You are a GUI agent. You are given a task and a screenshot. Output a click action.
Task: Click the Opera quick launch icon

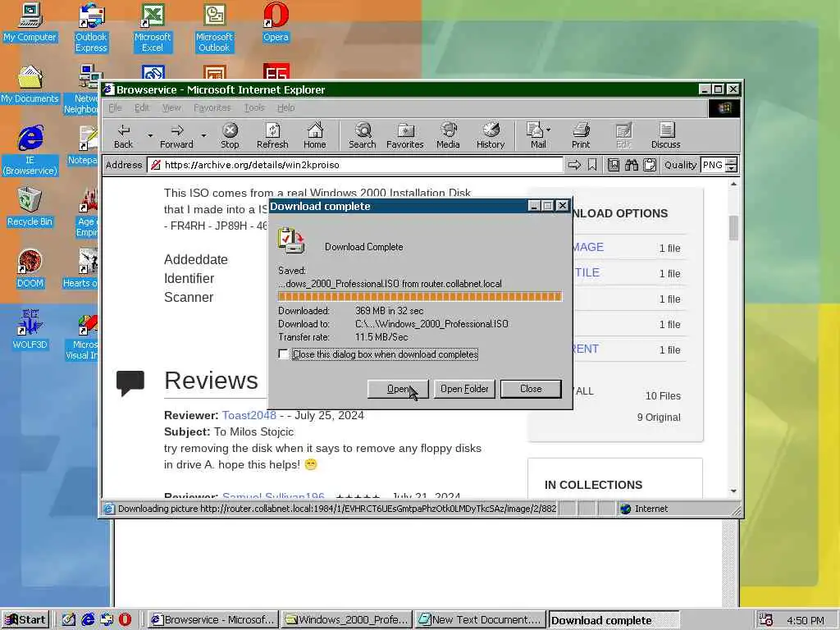point(125,620)
